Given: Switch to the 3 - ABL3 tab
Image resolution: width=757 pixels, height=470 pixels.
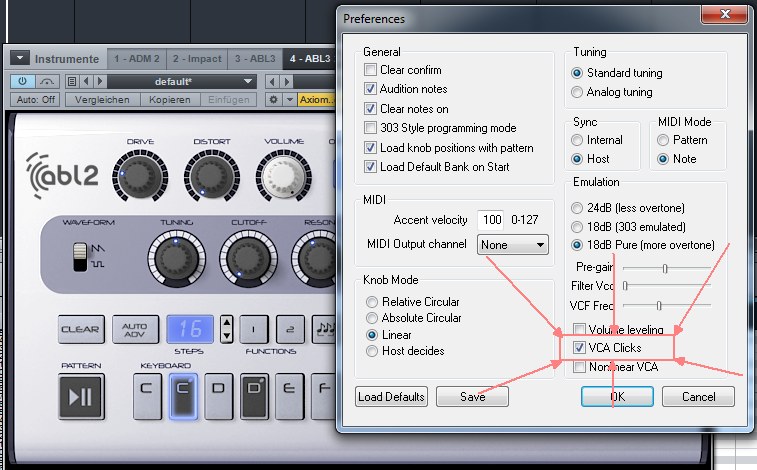Looking at the screenshot, I should [x=255, y=58].
